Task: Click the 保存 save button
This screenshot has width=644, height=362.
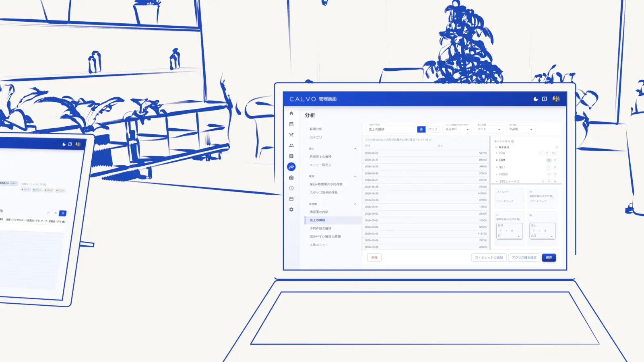Action: click(549, 257)
